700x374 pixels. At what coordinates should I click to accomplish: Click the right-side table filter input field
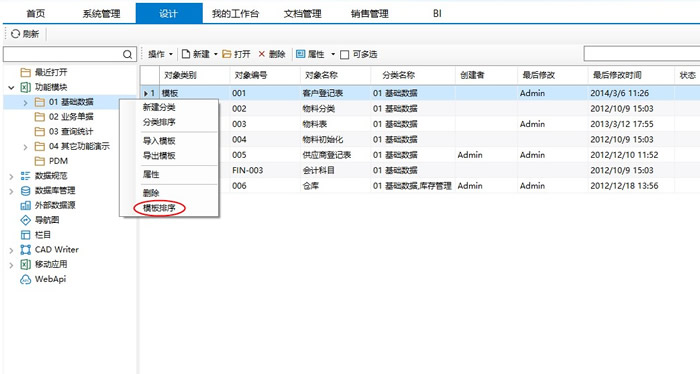[642, 54]
